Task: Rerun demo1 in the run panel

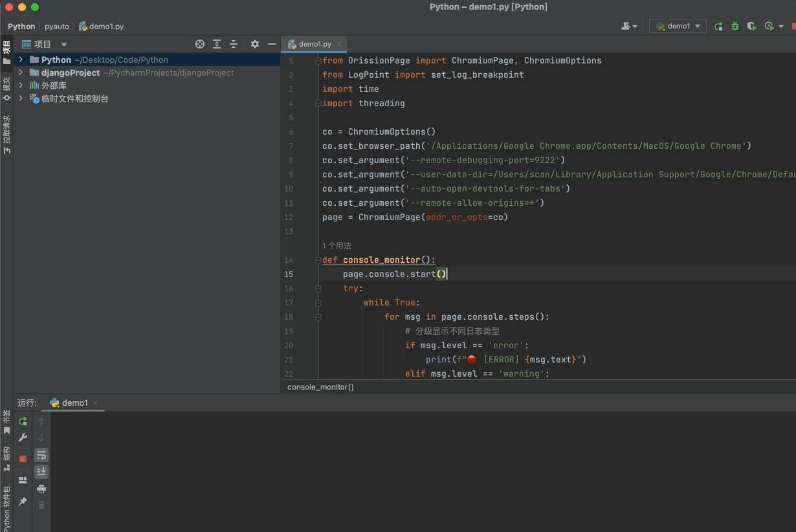Action: (23, 421)
